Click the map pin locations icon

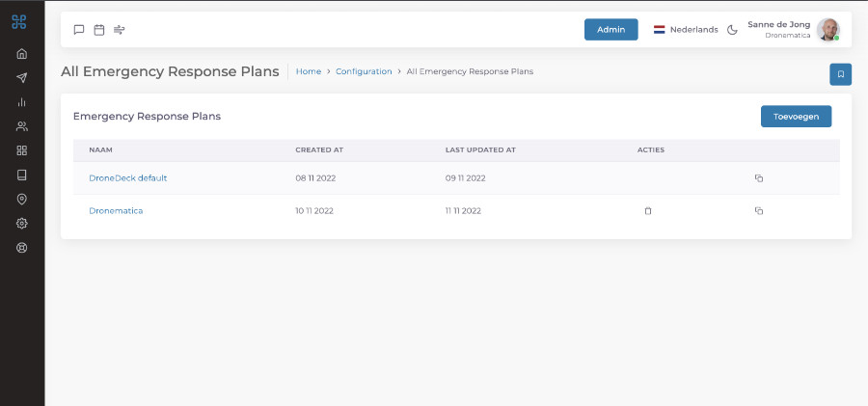[22, 199]
